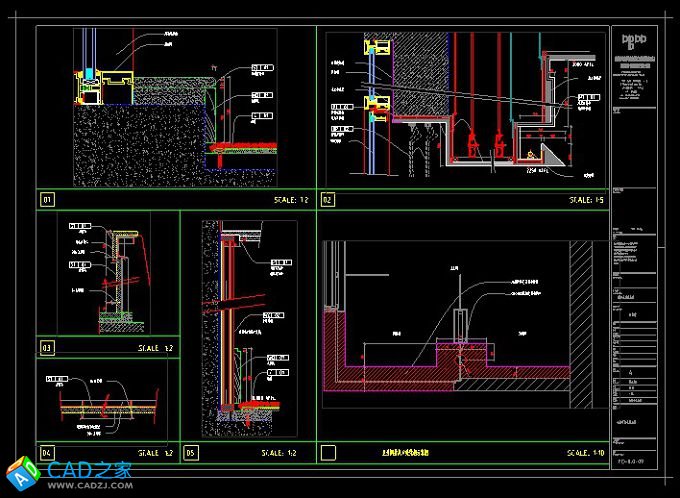Image resolution: width=680 pixels, height=498 pixels.
Task: Click the SCALE 1:5 label of detail 02
Action: (586, 200)
